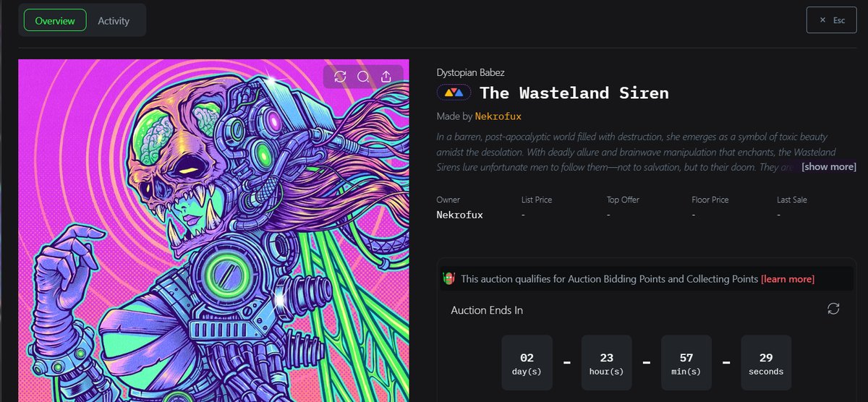
Task: Click The Wasteland Siren artwork image
Action: coord(213,231)
